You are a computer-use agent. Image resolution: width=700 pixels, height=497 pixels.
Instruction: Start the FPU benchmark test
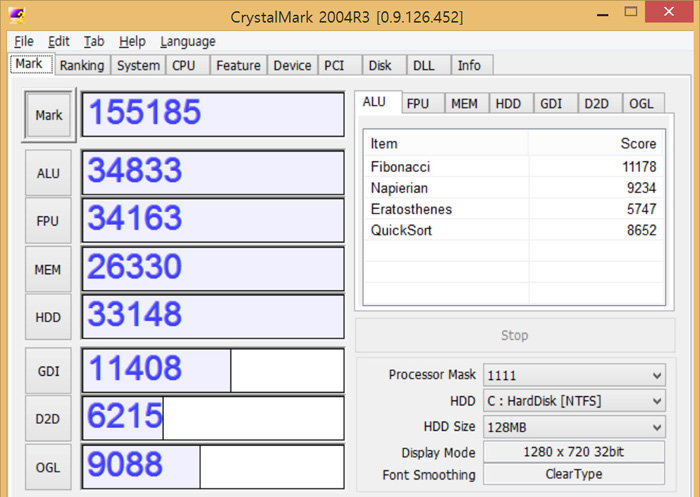pyautogui.click(x=48, y=222)
